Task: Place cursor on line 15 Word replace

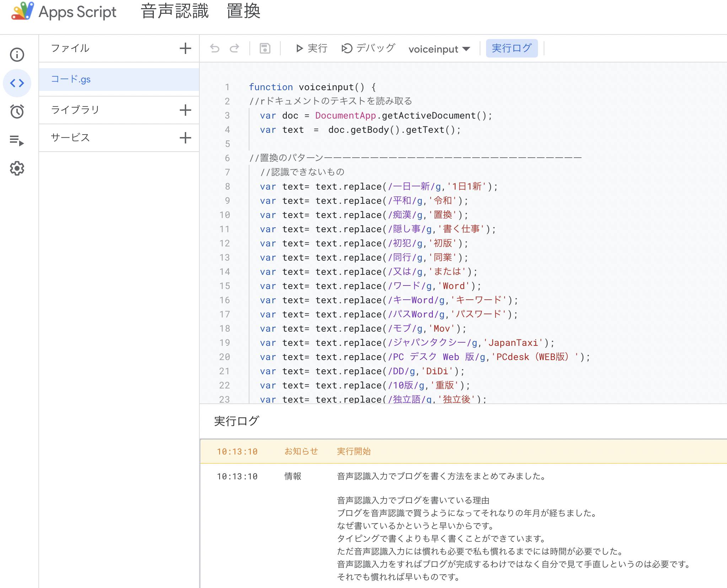Action: pos(370,286)
